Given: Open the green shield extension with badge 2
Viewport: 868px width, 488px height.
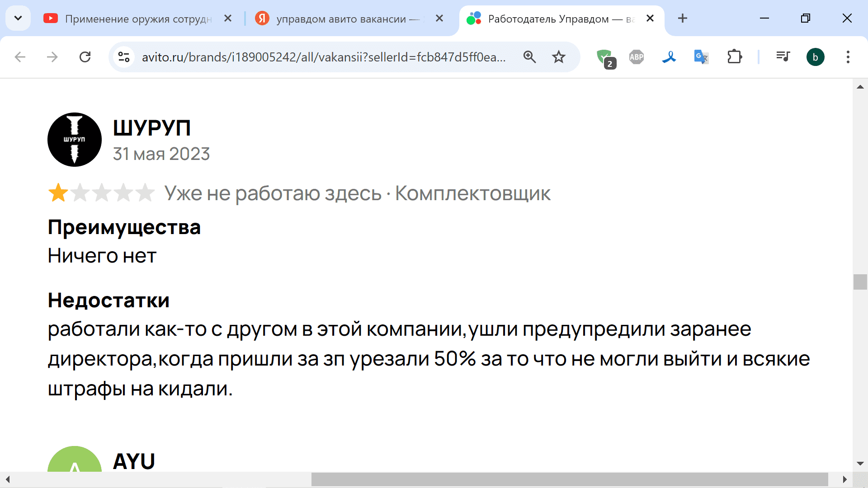Looking at the screenshot, I should [x=604, y=57].
